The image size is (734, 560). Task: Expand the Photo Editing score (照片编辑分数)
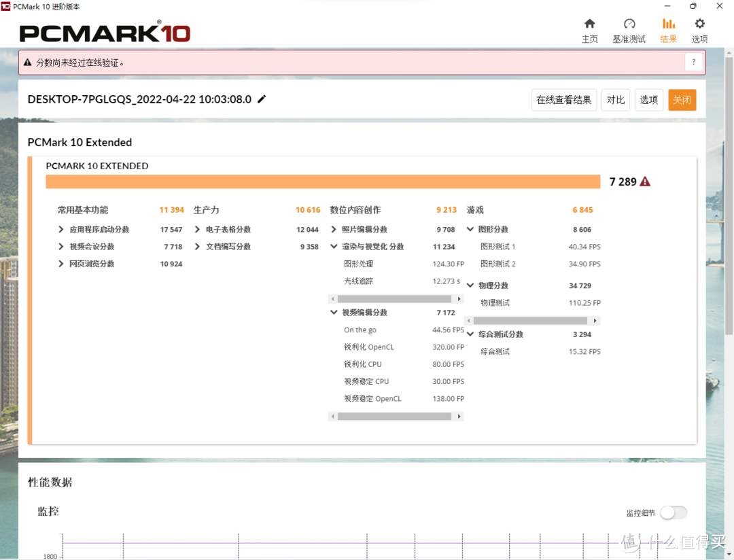pyautogui.click(x=333, y=230)
